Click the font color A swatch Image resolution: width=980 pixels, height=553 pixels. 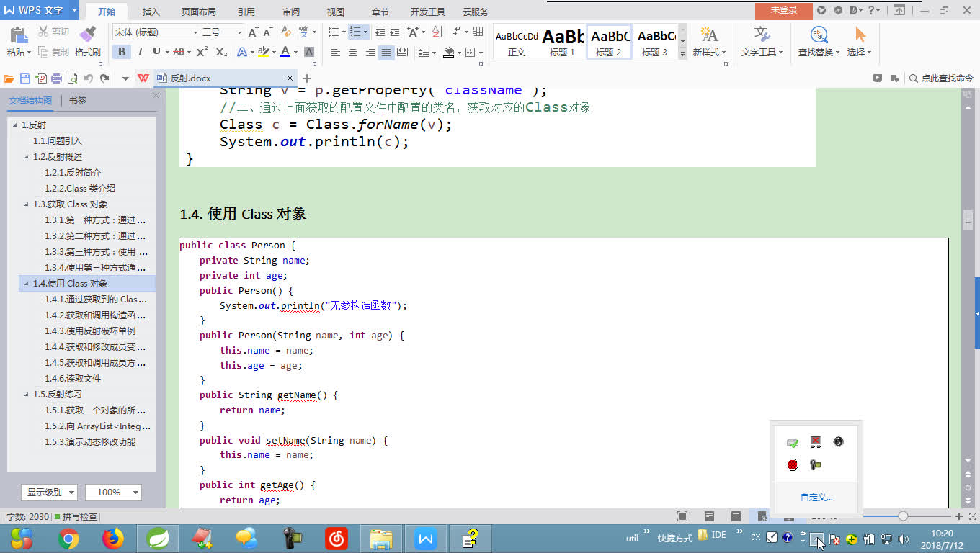coord(285,52)
